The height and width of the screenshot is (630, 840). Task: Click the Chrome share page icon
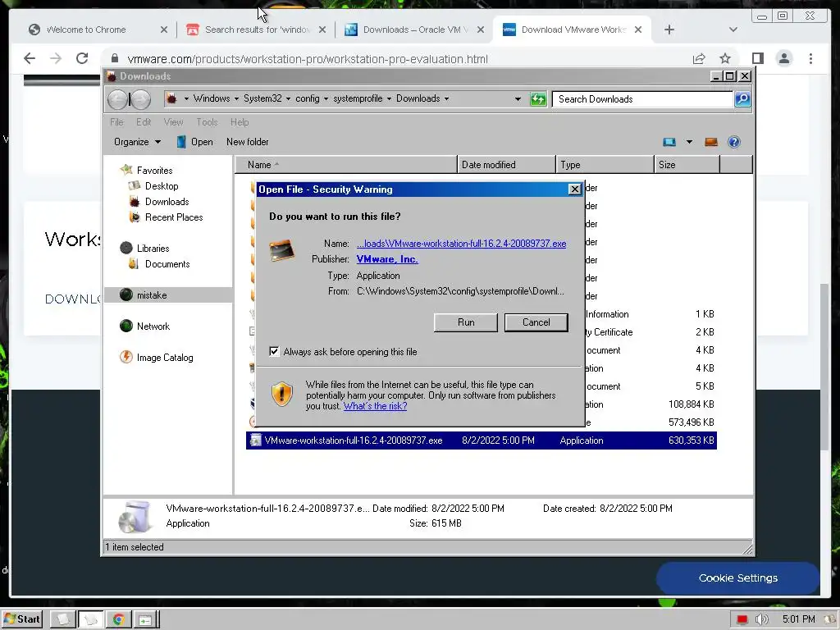click(x=699, y=58)
